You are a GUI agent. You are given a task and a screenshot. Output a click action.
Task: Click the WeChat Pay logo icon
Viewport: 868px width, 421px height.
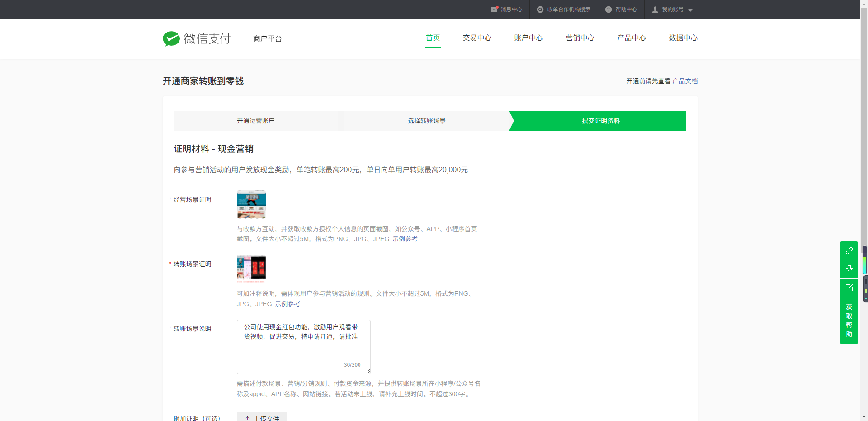pos(171,39)
